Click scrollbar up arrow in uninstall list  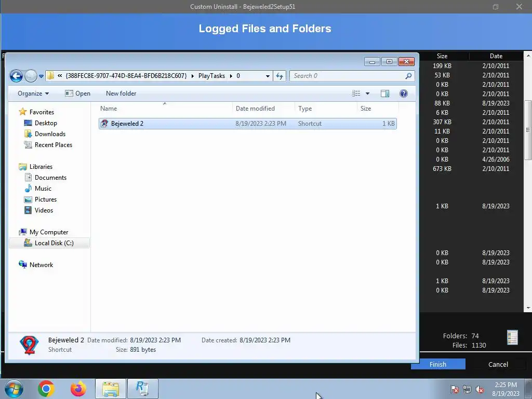pos(528,55)
